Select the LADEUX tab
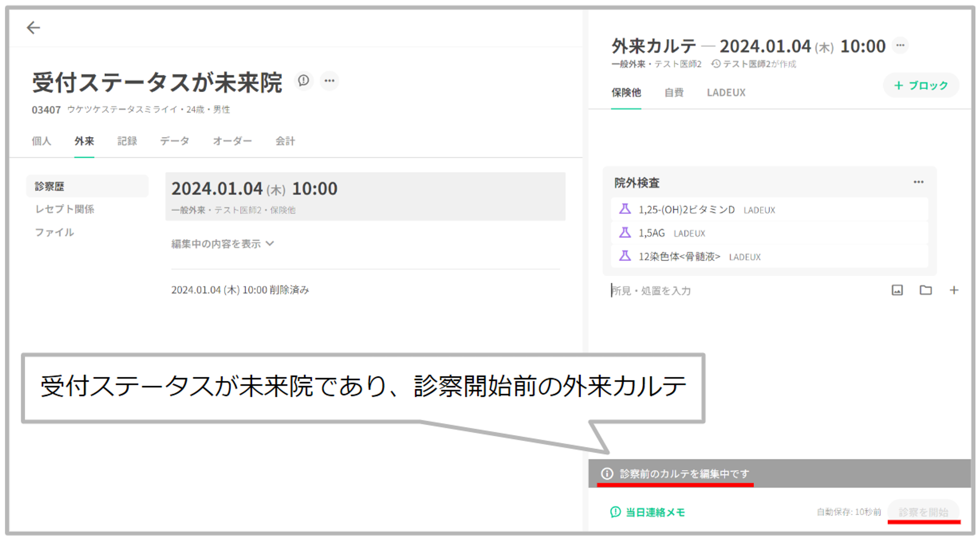The image size is (980, 540). tap(726, 93)
